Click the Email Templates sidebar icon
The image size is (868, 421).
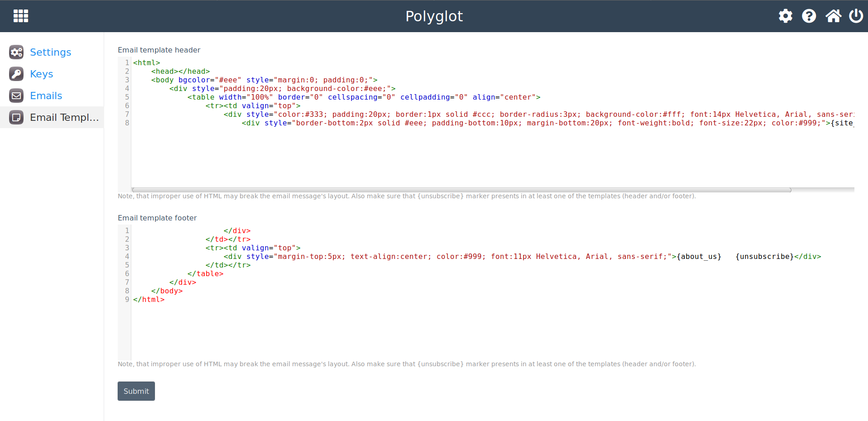[16, 117]
